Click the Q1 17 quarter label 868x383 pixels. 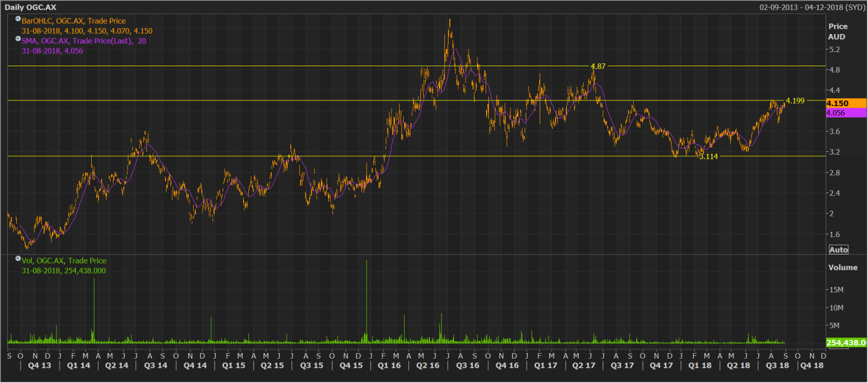pos(546,366)
